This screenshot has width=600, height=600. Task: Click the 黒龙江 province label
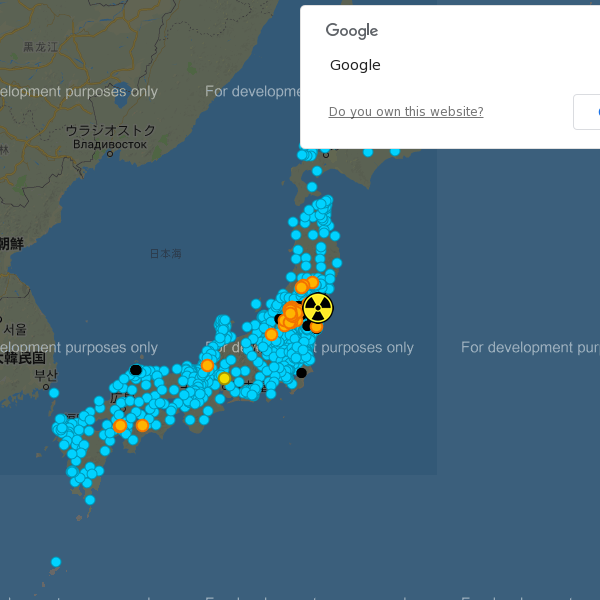click(x=41, y=47)
